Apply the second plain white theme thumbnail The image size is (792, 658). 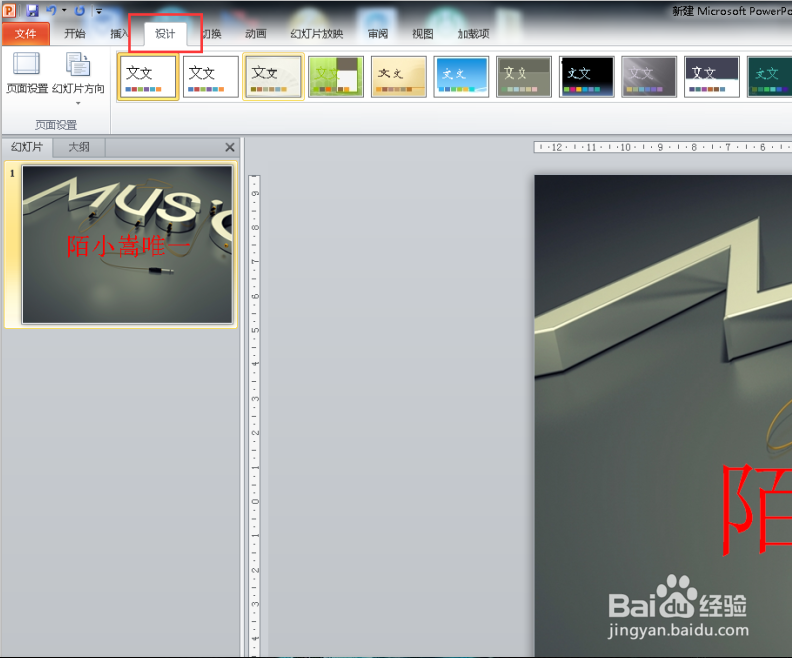(211, 77)
